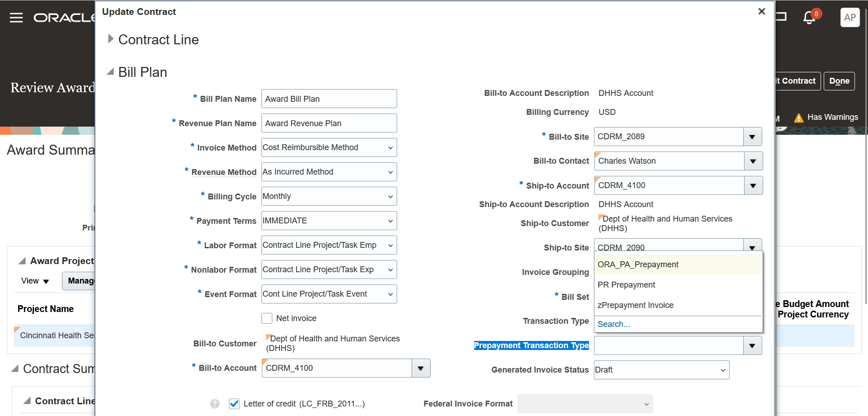Open the Invoice Method dropdown

tap(329, 147)
